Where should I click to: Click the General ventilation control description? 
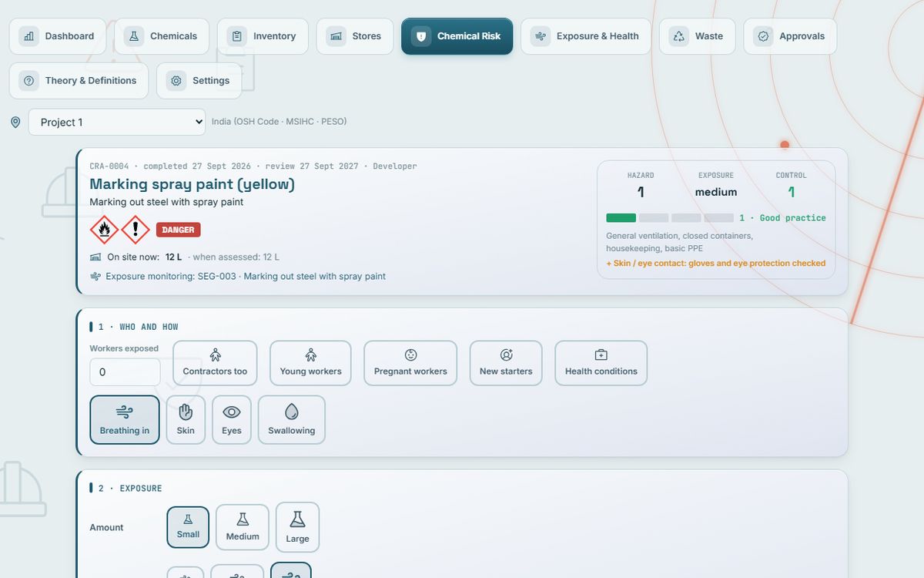pyautogui.click(x=680, y=242)
